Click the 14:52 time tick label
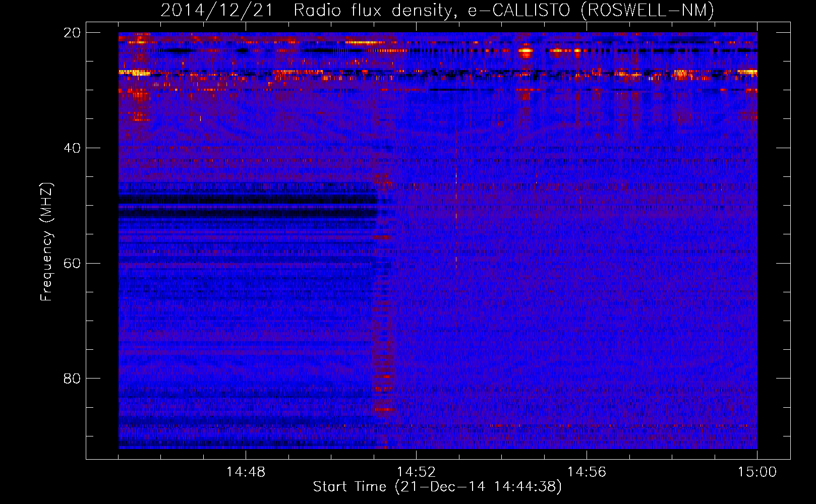The height and width of the screenshot is (504, 816). coord(416,472)
